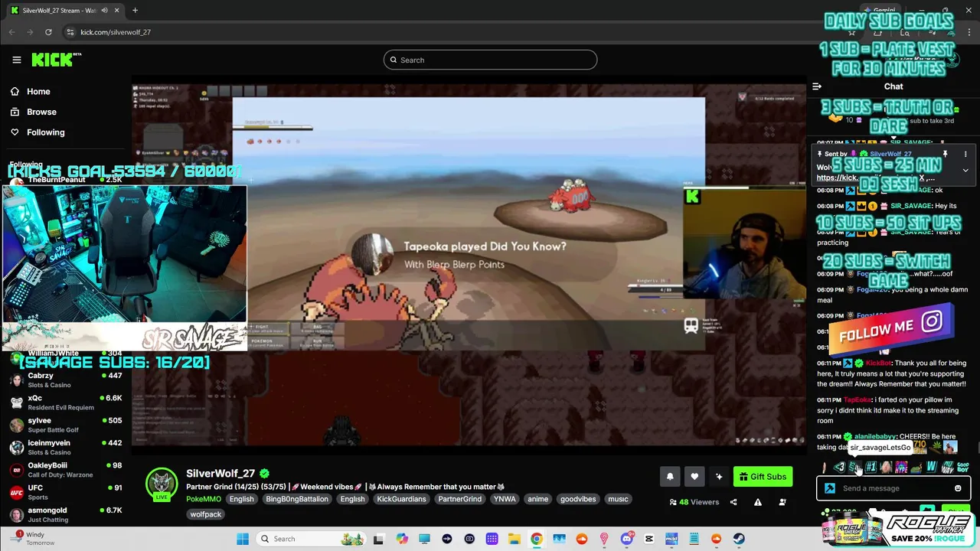Open OakleyBoiii's channel in sidebar
980x551 pixels.
[x=66, y=469]
